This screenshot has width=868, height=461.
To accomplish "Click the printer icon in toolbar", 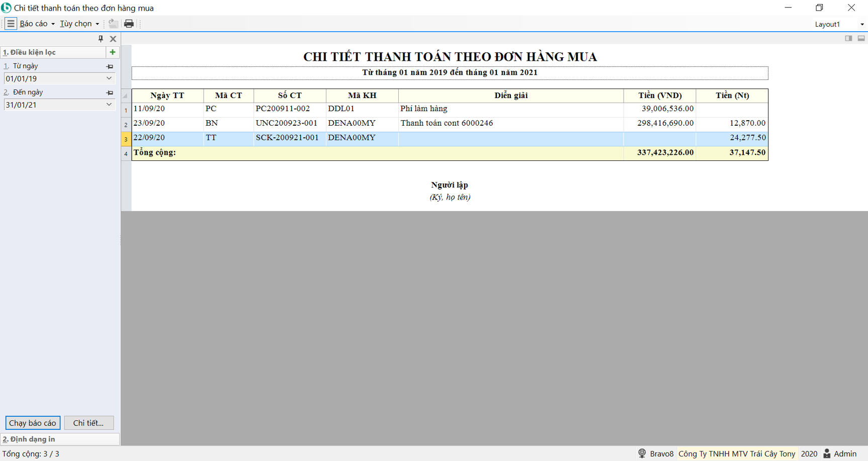I will [129, 24].
